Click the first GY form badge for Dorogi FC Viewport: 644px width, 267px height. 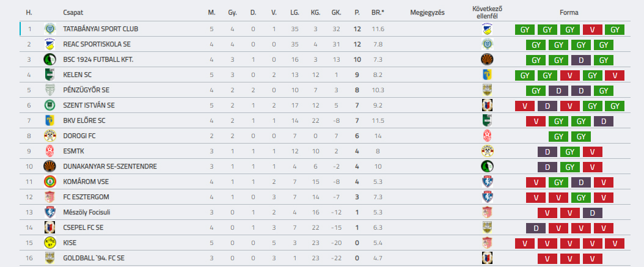coord(558,136)
